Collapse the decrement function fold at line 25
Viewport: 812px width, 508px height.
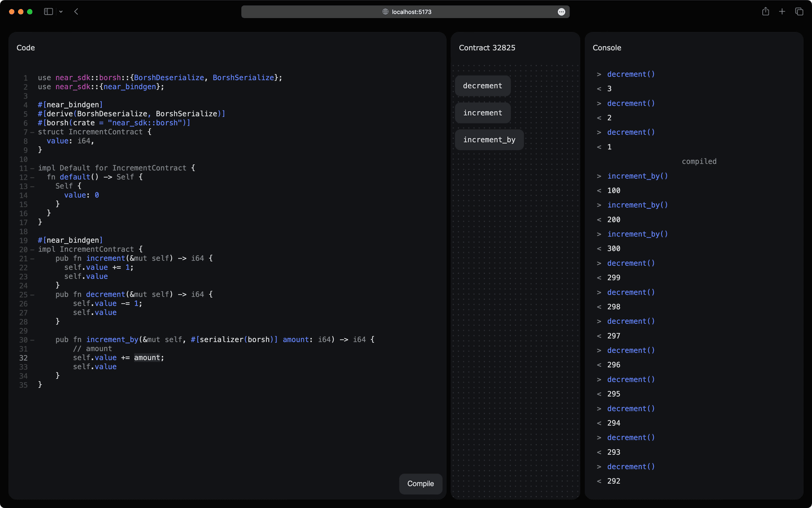point(32,295)
